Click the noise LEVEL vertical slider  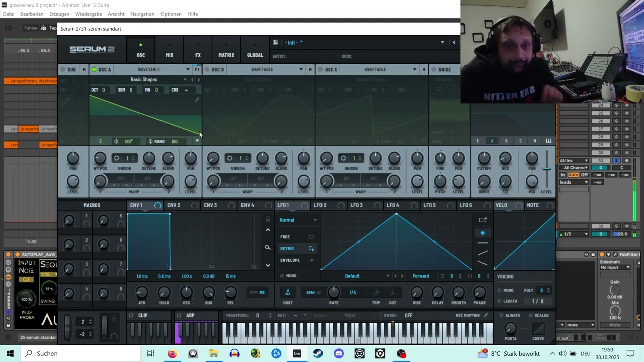[x=546, y=169]
